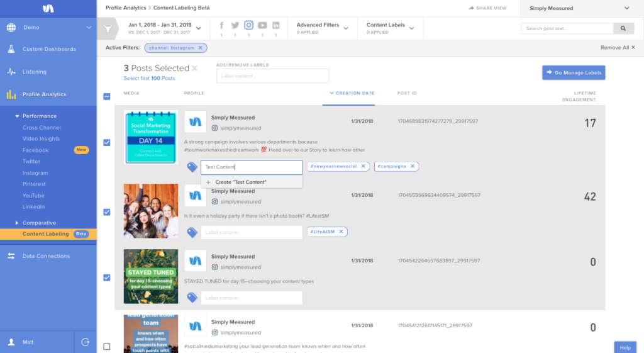Select the YouTube channel icon

(x=262, y=25)
